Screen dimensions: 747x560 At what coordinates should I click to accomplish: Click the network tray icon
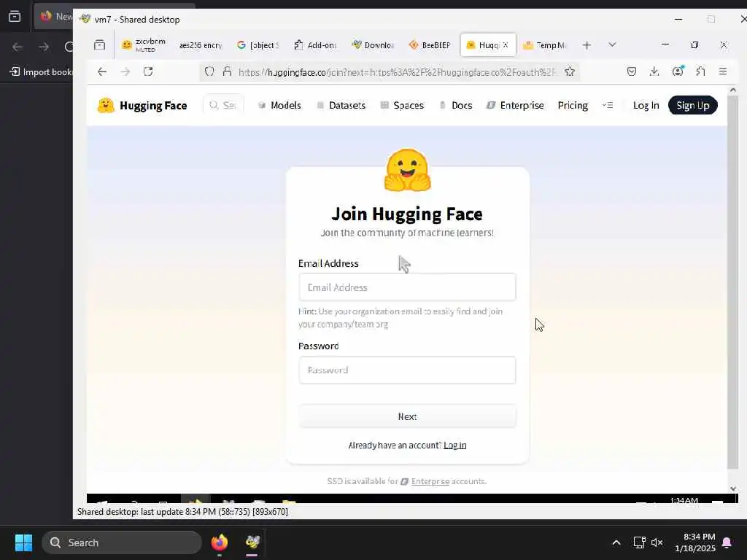coord(639,542)
